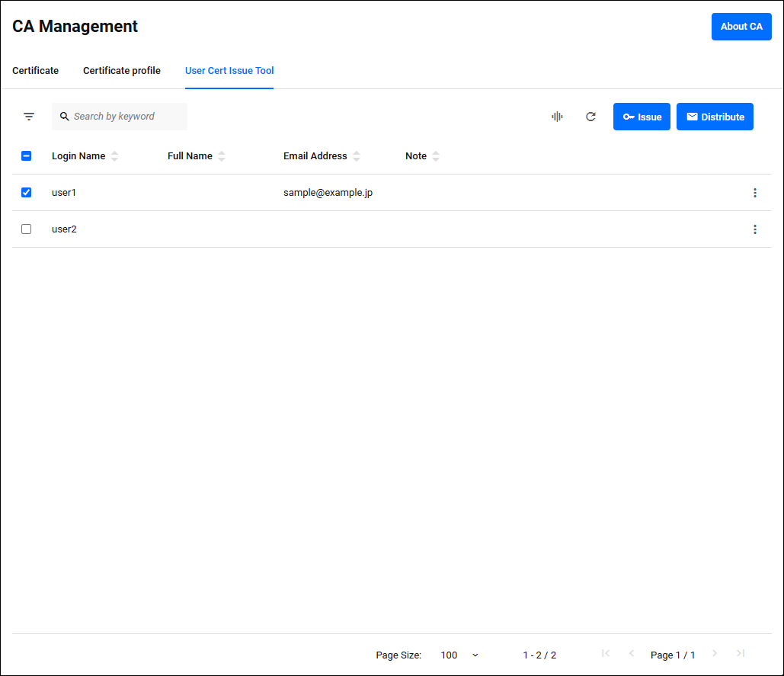The image size is (784, 676).
Task: Focus the Search by keyword field
Action: (x=120, y=117)
